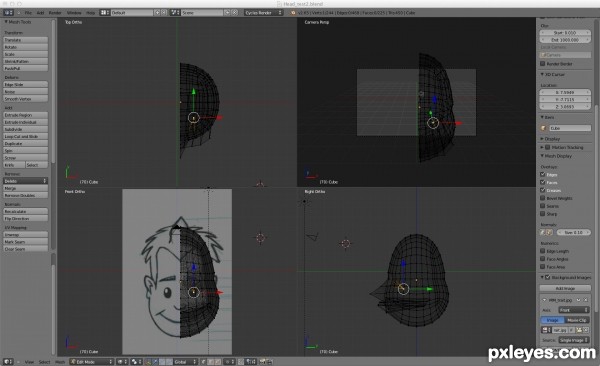Open the Mesh menu in viewport header
Viewport: 600px width, 366px height.
pos(60,361)
